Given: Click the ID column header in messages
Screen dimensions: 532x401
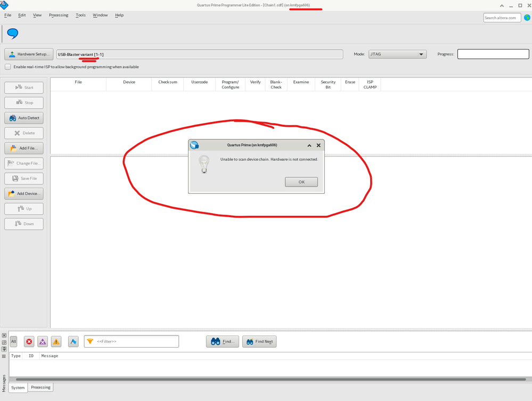Looking at the screenshot, I should pyautogui.click(x=31, y=356).
